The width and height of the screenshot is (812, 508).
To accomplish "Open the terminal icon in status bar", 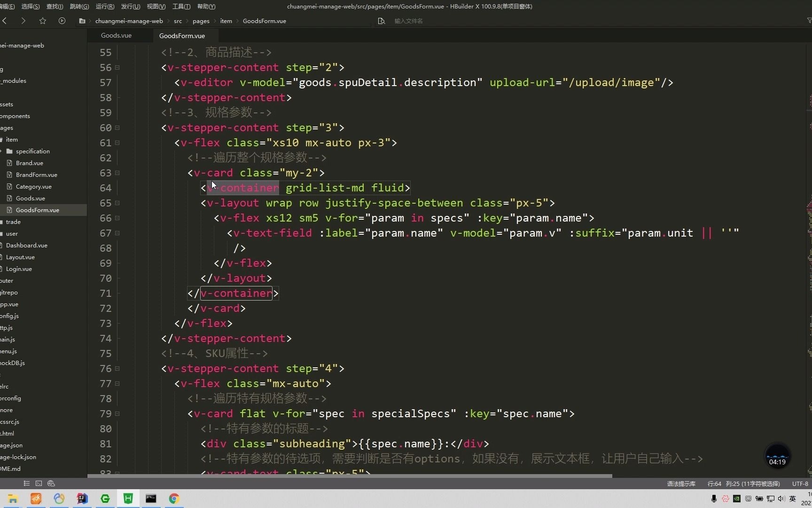I will coord(39,484).
